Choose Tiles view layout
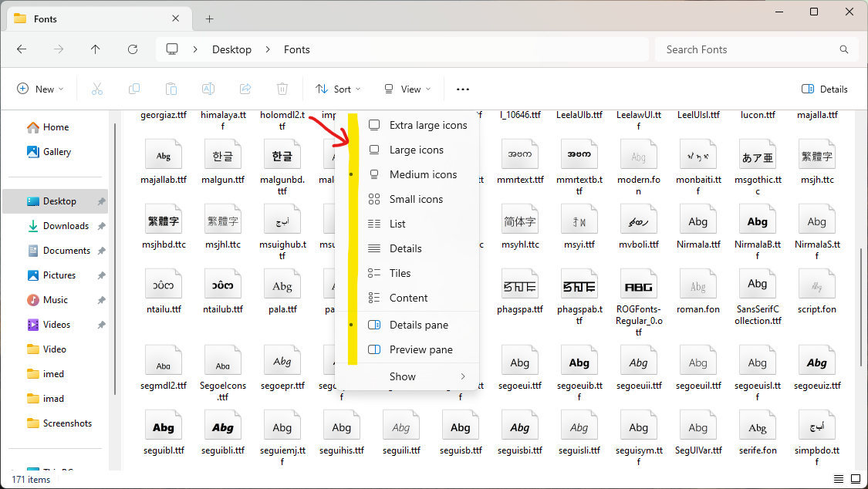The height and width of the screenshot is (489, 868). point(407,273)
